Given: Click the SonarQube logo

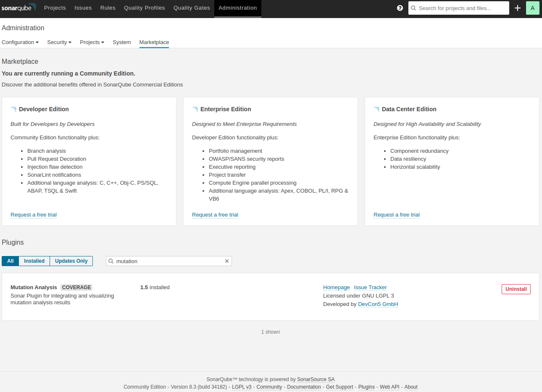Looking at the screenshot, I should point(19,8).
